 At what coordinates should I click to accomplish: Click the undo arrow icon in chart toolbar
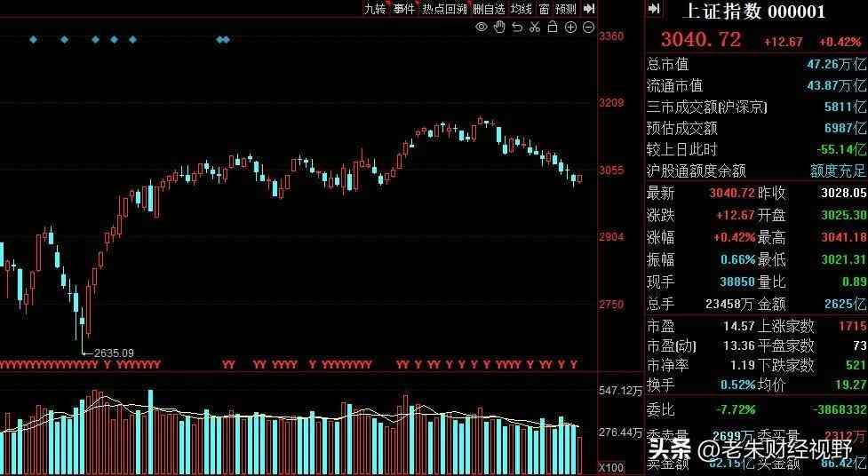[x=517, y=28]
